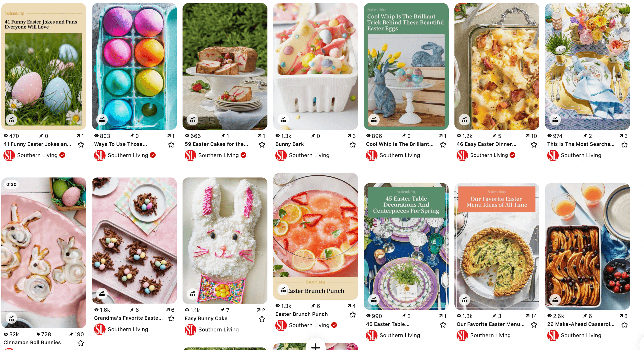Open the 59 Easter Cakes for the... title link
The image size is (644, 350).
tap(216, 144)
